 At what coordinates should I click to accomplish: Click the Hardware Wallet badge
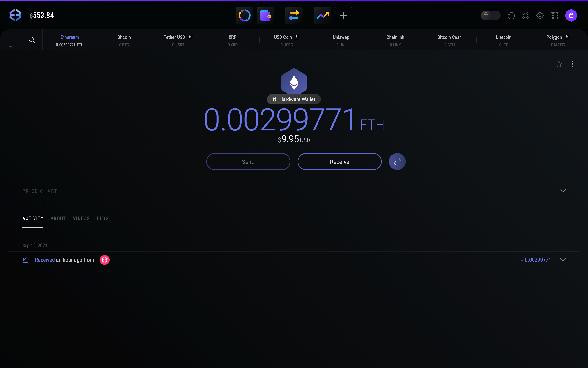coord(294,99)
